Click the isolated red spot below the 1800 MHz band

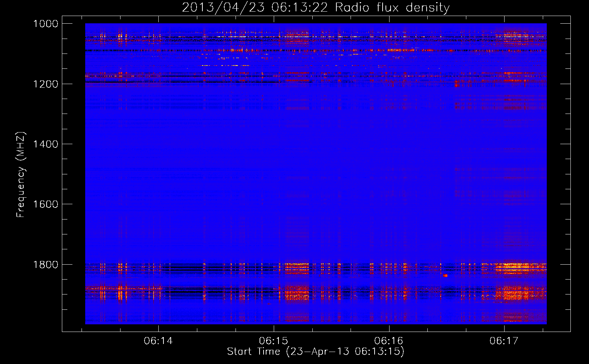[445, 276]
